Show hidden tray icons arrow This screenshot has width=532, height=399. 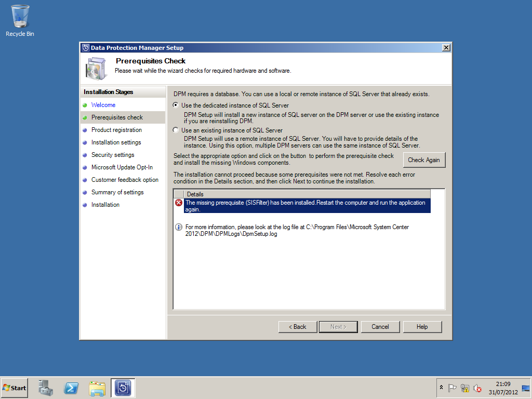click(441, 388)
